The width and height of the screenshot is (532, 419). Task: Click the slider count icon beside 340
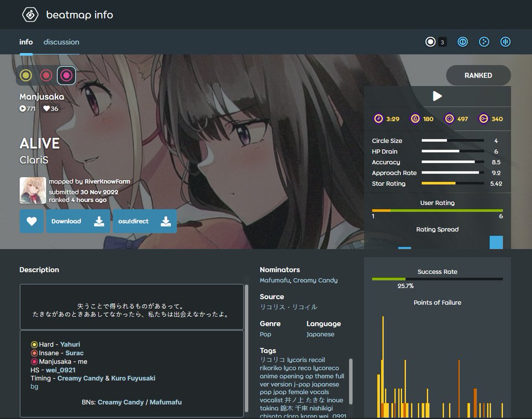484,119
